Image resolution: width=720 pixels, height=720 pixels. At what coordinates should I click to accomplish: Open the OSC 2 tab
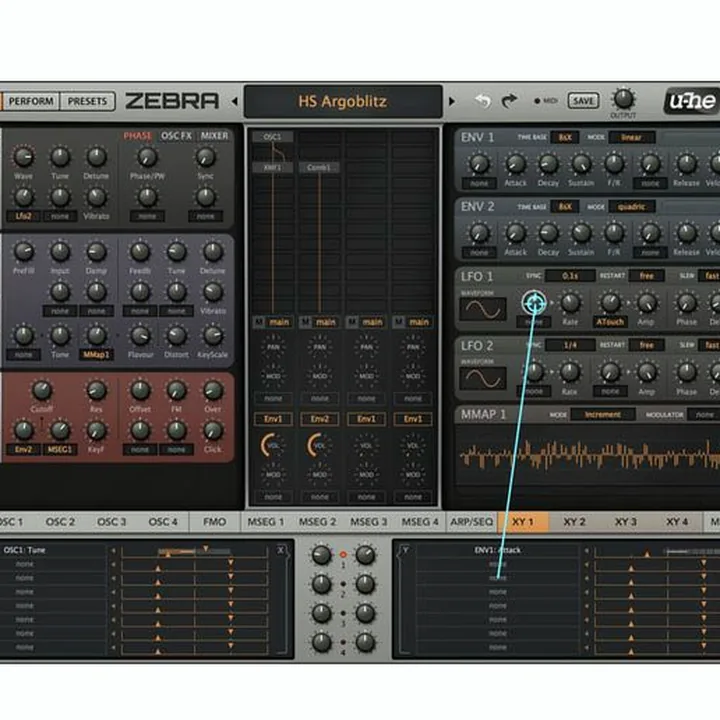coord(60,522)
